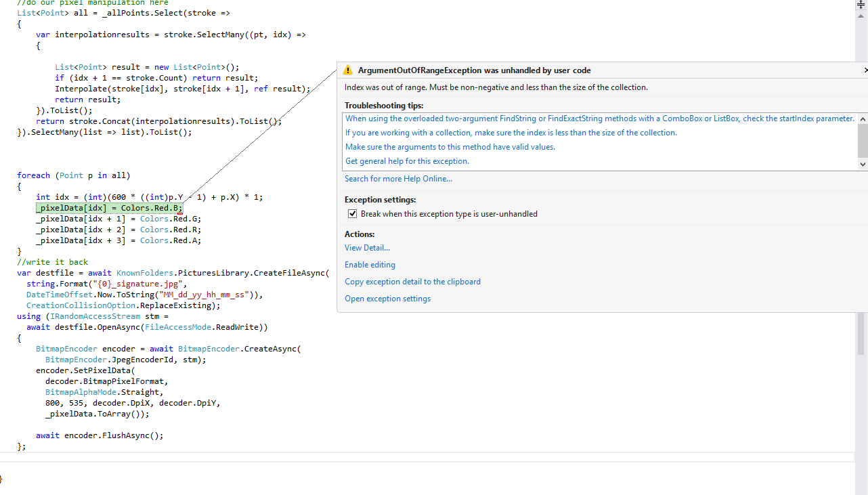Image resolution: width=868 pixels, height=495 pixels.
Task: Click 'BitmapEncoder encoder = await' line
Action: (x=168, y=349)
